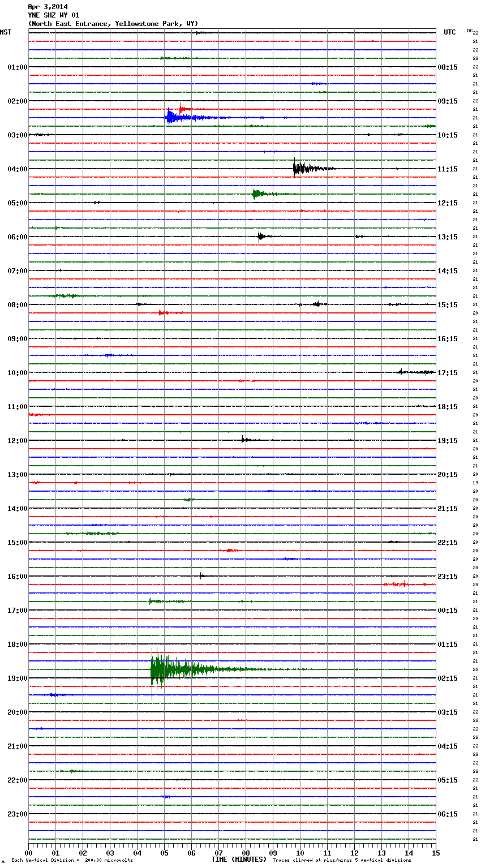
Task: Select the '22:15' UTC time label
Action: pos(448,543)
